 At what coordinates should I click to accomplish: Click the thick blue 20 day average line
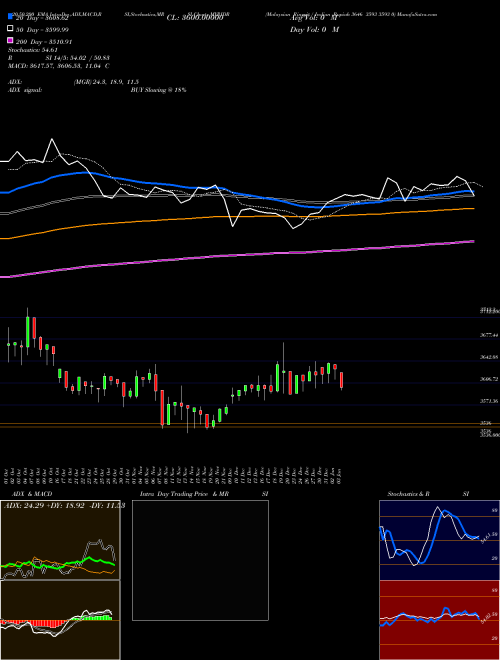point(237,192)
